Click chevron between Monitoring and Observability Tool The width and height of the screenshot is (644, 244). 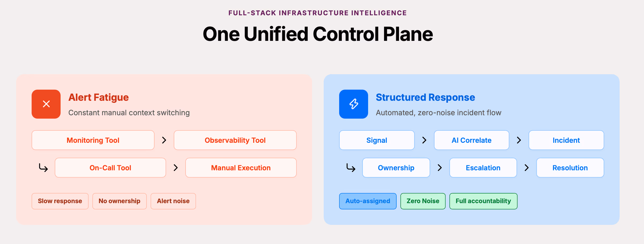(164, 140)
